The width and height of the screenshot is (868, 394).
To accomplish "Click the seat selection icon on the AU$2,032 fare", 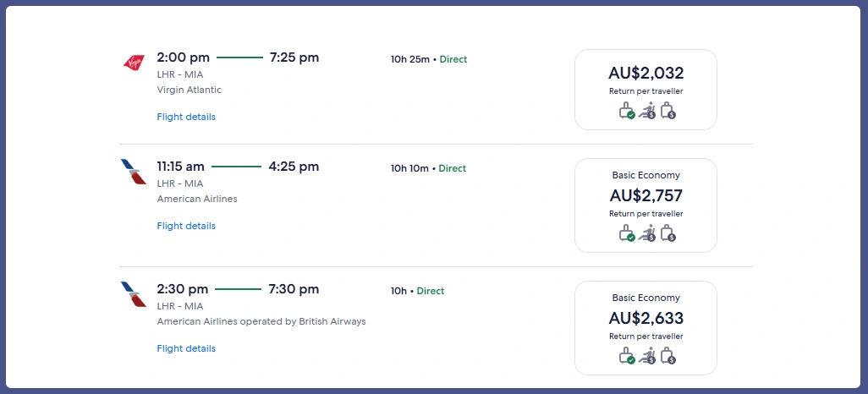I will click(647, 111).
